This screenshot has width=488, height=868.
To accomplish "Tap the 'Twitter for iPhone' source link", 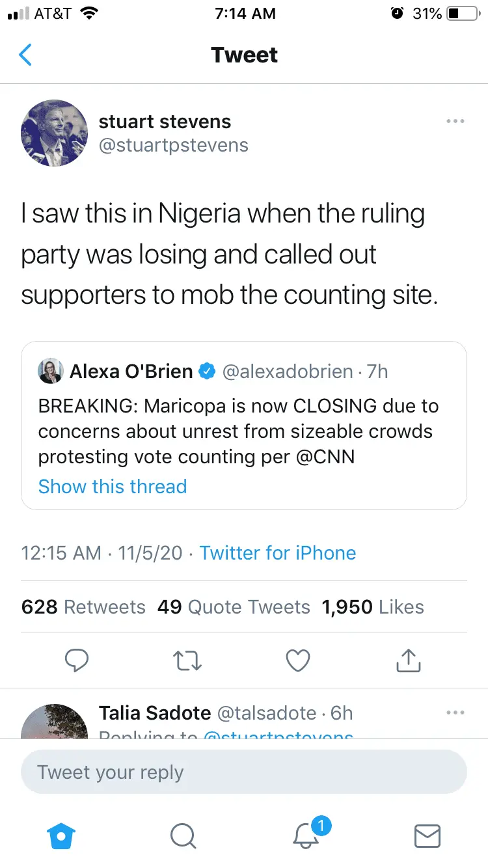I will [278, 553].
